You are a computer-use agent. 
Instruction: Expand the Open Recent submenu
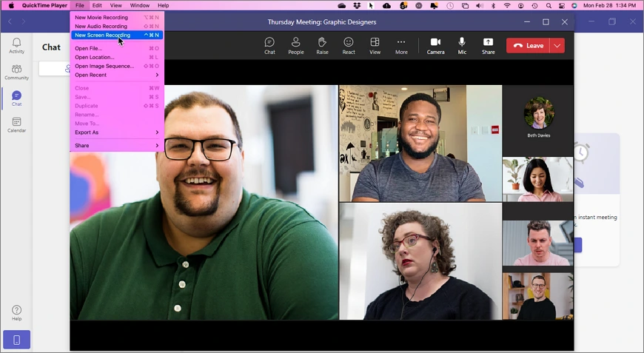point(117,75)
